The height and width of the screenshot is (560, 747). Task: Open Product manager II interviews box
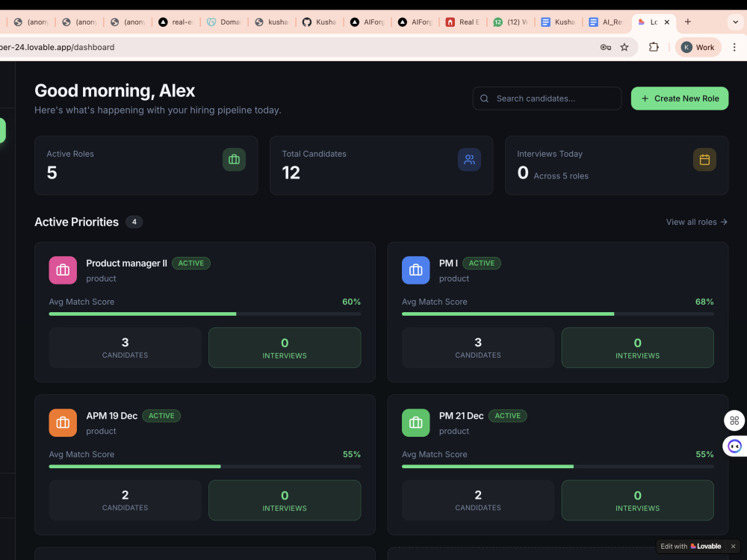click(x=285, y=348)
